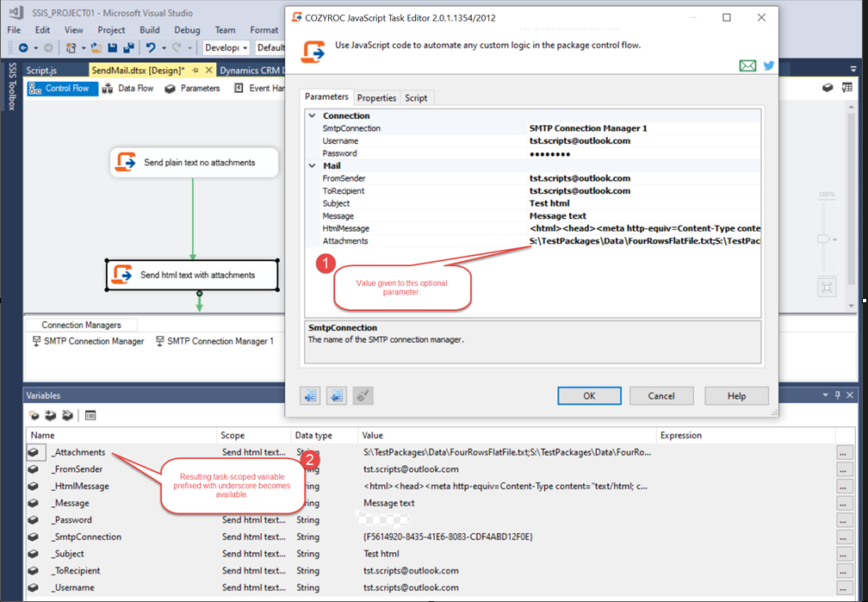This screenshot has width=868, height=602.
Task: Open the Default platform dropdown
Action: pos(270,48)
